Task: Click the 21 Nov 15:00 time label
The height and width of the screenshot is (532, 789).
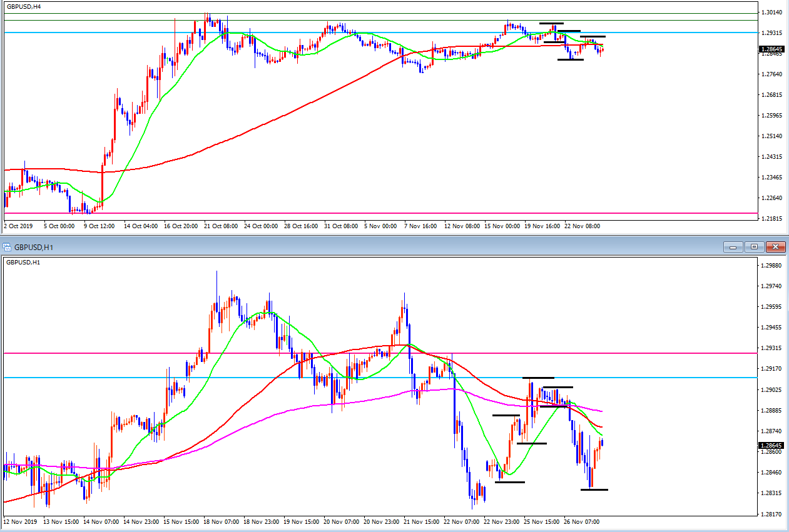Action: (x=421, y=520)
